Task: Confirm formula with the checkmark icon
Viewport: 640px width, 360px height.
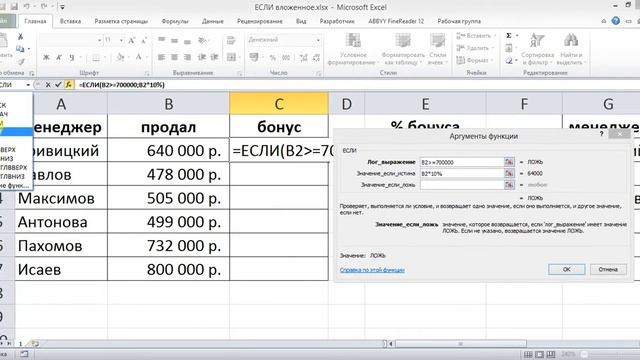Action: (58, 84)
